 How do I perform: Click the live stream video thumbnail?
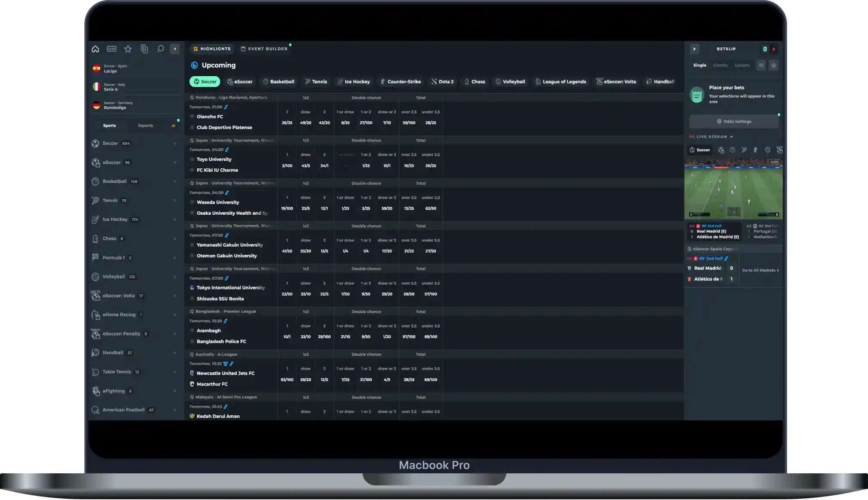tap(733, 188)
